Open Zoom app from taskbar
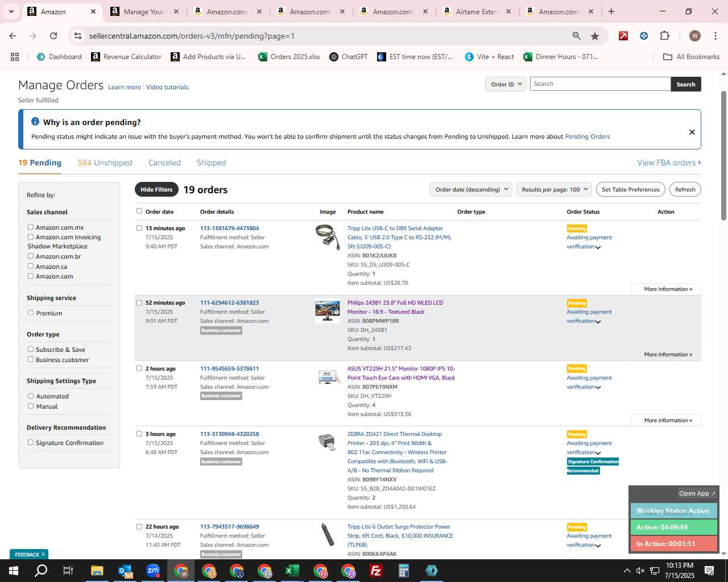This screenshot has width=728, height=582. tap(153, 571)
